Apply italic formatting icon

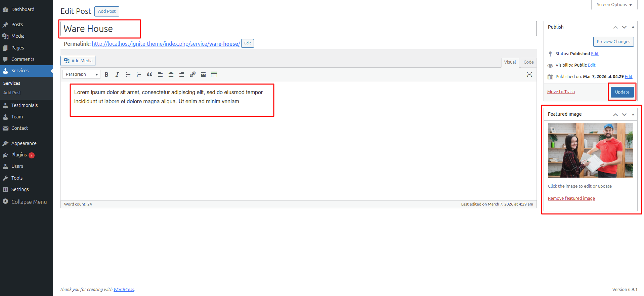coord(117,74)
